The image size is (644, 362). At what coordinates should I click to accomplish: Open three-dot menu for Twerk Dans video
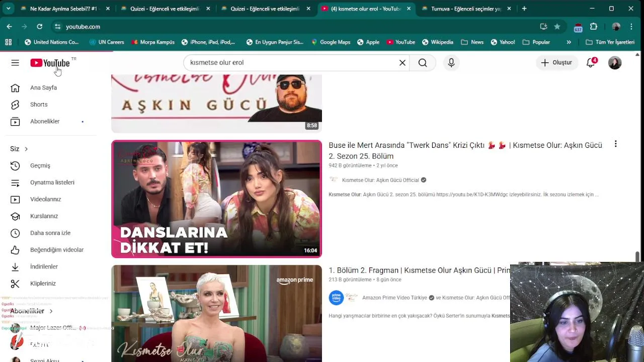615,144
